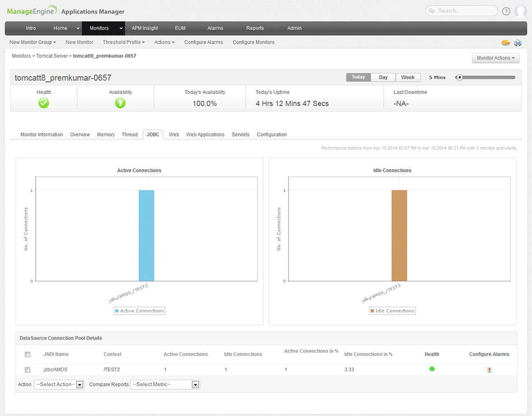Sort by Idle Connections column header

point(243,354)
